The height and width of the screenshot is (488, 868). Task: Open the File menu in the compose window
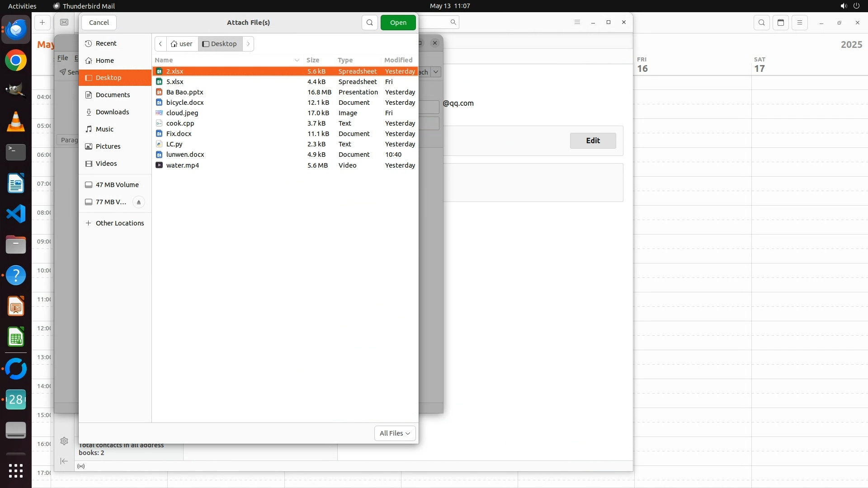(x=62, y=58)
